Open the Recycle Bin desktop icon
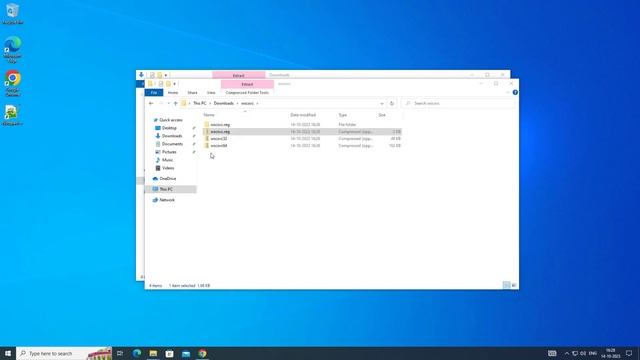This screenshot has width=640, height=360. tap(12, 13)
